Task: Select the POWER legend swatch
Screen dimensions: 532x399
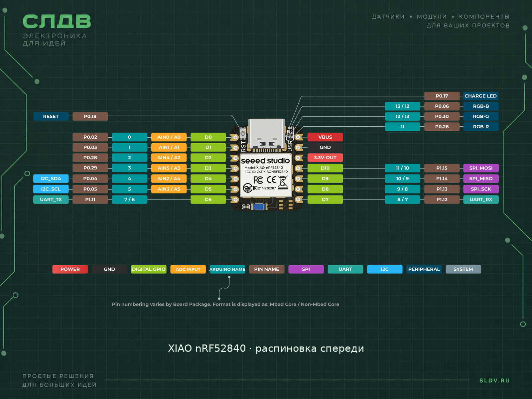Action: coord(70,269)
